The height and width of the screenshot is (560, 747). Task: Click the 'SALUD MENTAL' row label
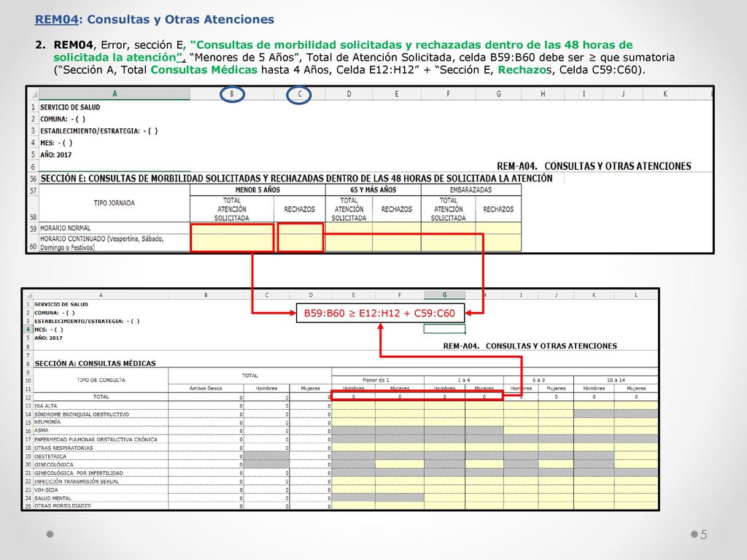coord(53,498)
